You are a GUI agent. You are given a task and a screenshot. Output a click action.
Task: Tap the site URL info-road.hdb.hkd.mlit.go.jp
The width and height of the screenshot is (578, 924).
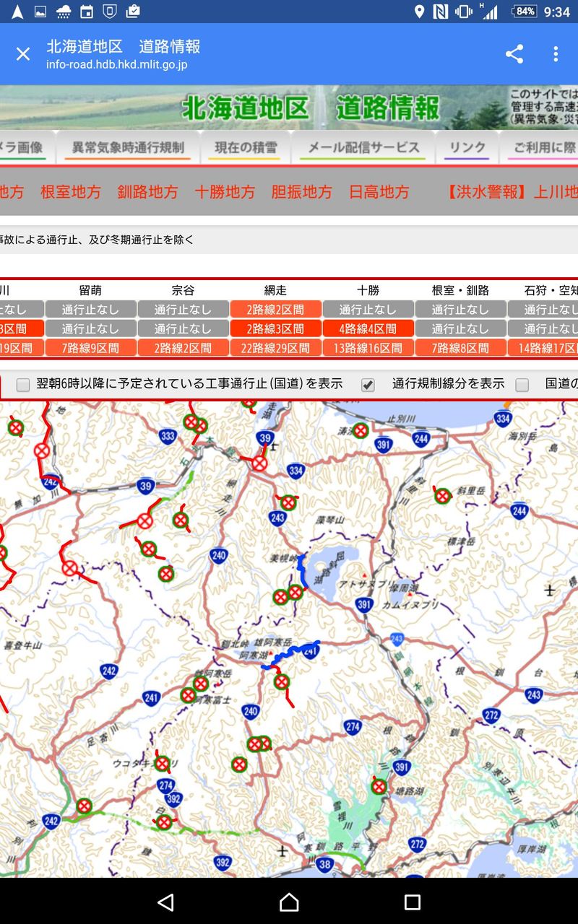coord(116,65)
